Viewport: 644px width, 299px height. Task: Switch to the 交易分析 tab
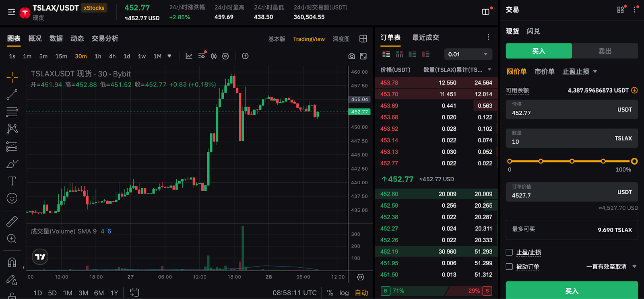click(x=105, y=38)
